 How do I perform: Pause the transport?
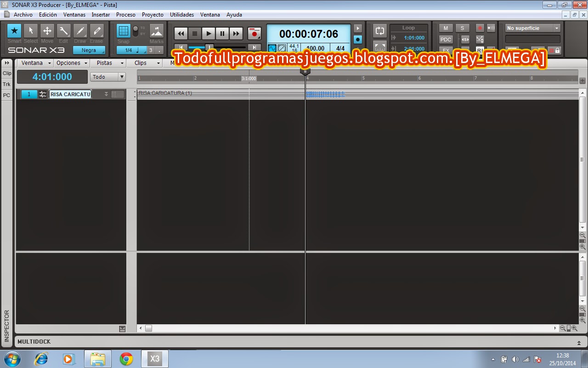pos(222,34)
